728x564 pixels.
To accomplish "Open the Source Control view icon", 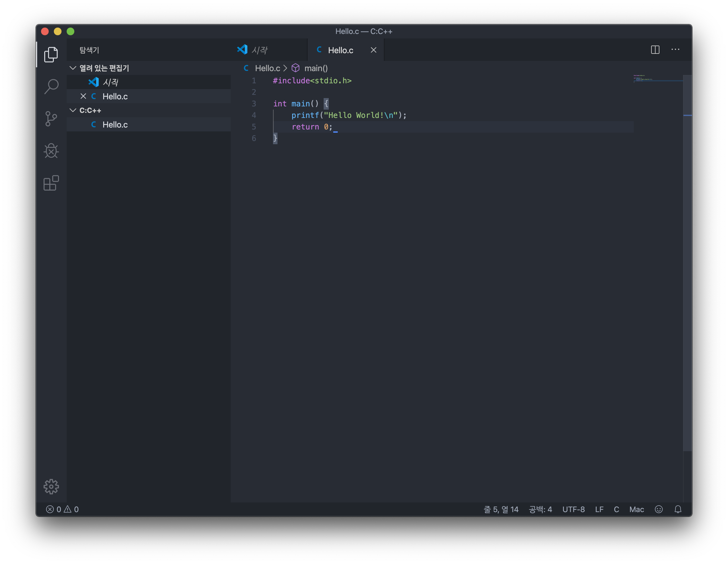I will tap(51, 119).
